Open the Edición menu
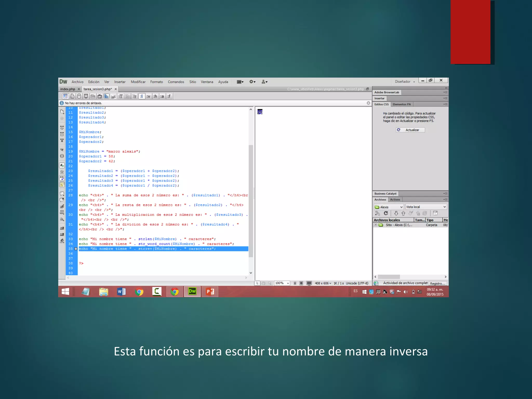 point(94,82)
